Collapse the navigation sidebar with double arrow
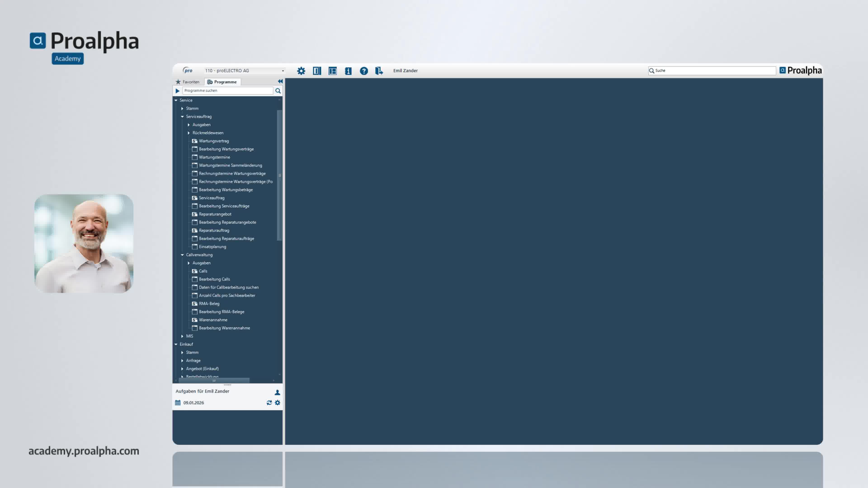Screen dimensions: 868x488 click(x=280, y=82)
